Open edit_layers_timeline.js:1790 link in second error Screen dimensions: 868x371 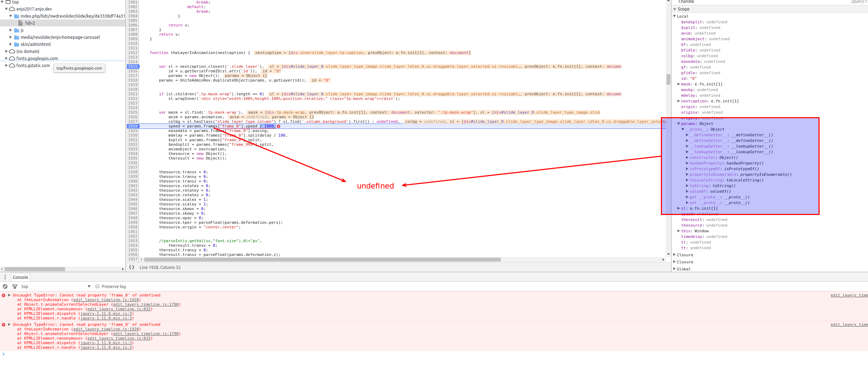(146, 334)
